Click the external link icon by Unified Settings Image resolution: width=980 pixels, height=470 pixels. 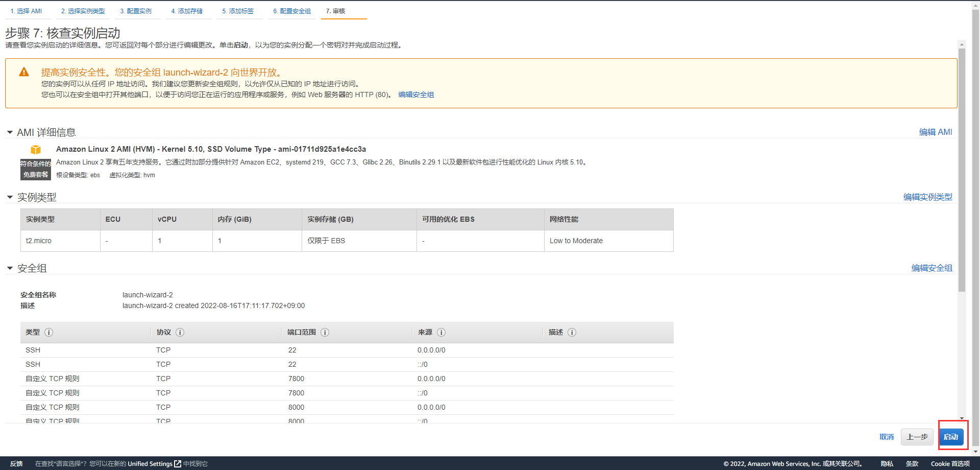[178, 464]
